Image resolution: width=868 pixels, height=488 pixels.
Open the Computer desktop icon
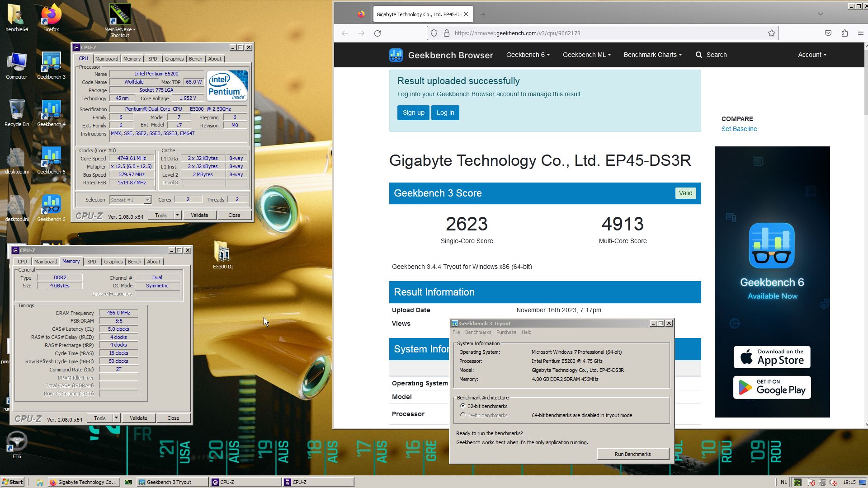(16, 66)
